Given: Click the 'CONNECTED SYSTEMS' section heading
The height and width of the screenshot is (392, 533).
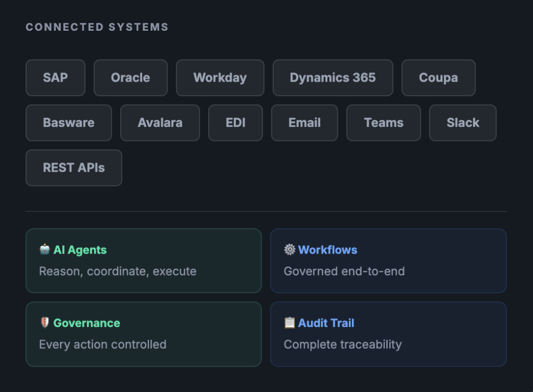Looking at the screenshot, I should click(x=97, y=27).
